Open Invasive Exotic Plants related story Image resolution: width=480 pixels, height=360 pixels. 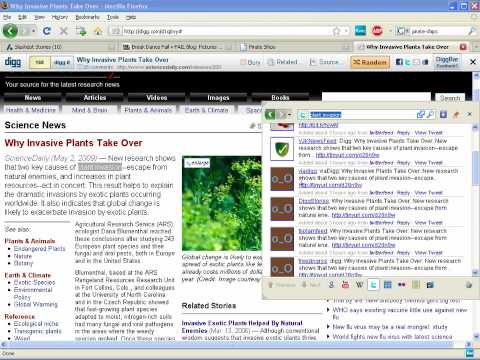(x=242, y=327)
